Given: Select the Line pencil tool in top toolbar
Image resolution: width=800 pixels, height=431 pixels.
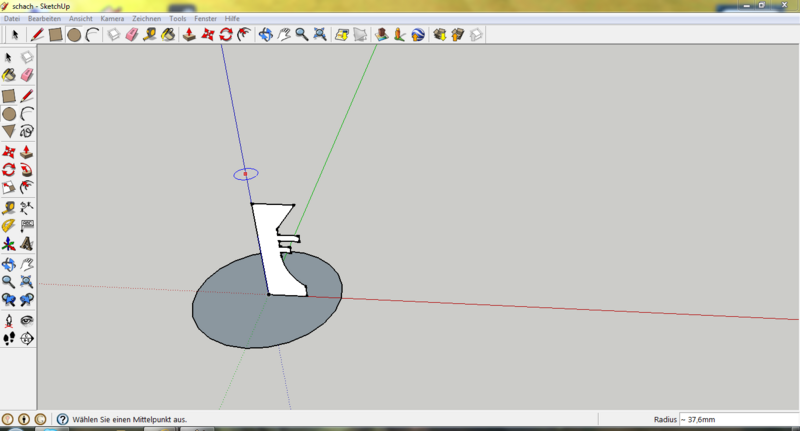Looking at the screenshot, I should (x=37, y=35).
